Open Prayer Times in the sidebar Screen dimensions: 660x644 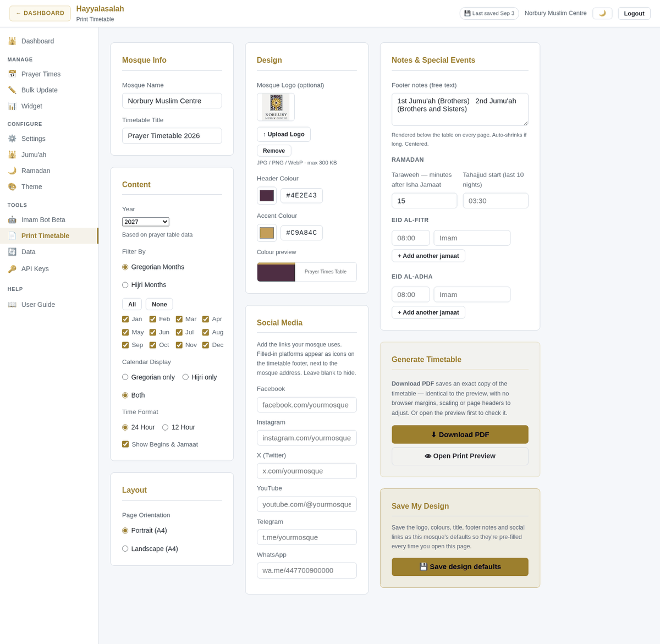pos(50,74)
